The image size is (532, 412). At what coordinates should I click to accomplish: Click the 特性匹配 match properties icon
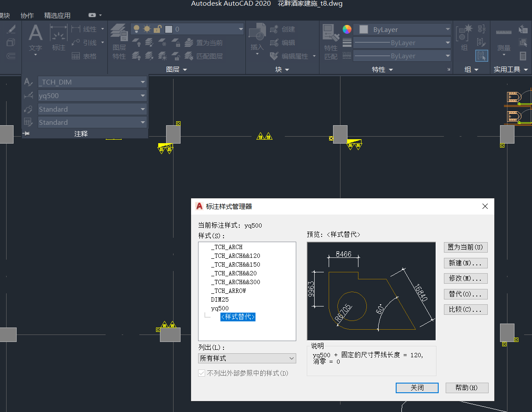[x=331, y=33]
